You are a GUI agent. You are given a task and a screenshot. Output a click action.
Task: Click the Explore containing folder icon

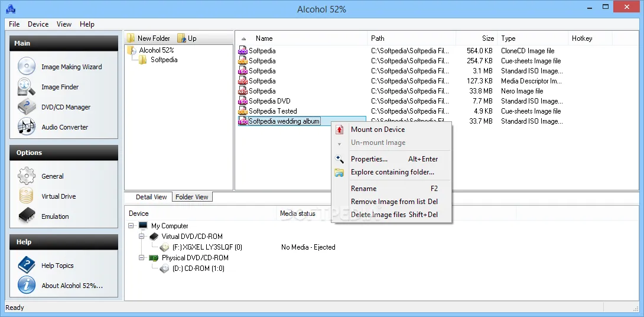click(339, 172)
